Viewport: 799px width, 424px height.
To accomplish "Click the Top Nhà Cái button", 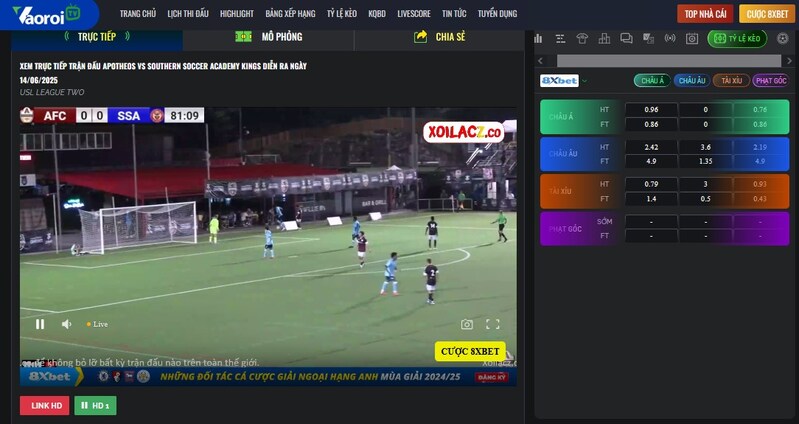I will click(x=705, y=14).
